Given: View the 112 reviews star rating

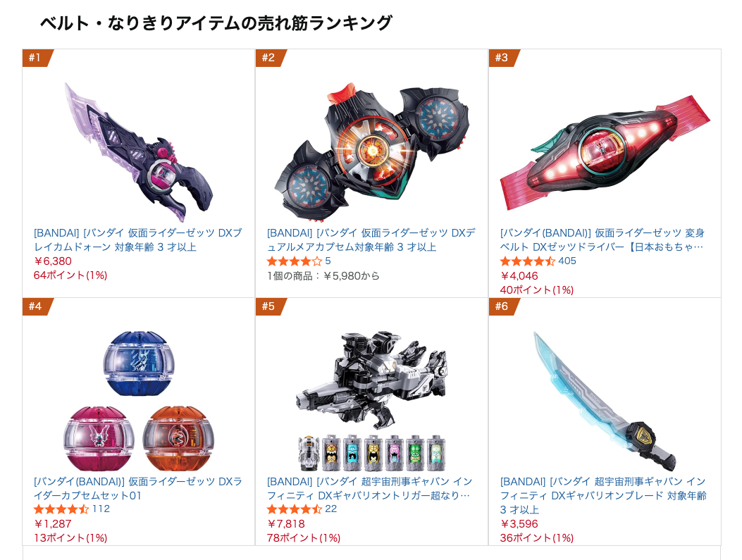Looking at the screenshot, I should 71,509.
